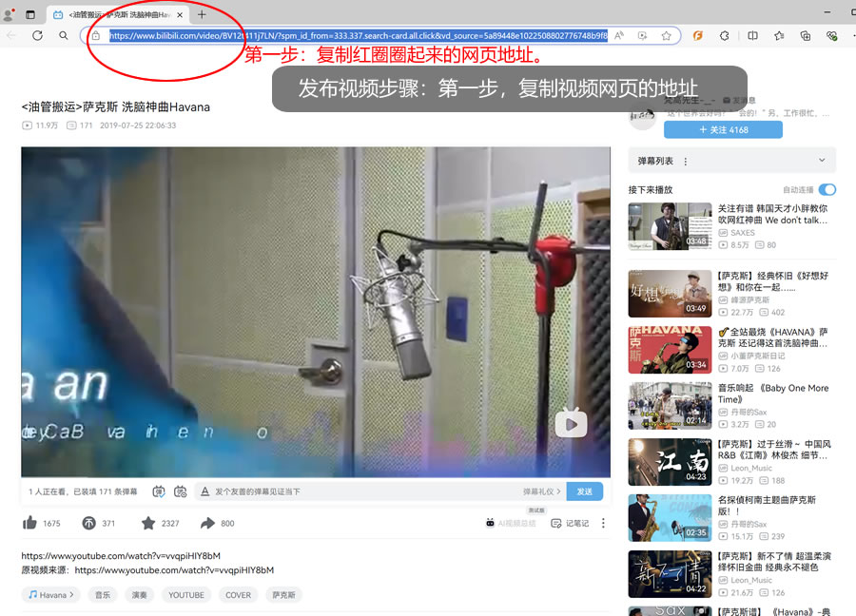Screen dimensions: 856x616
Task: Open Baby One More Time thumbnail
Action: [x=670, y=406]
